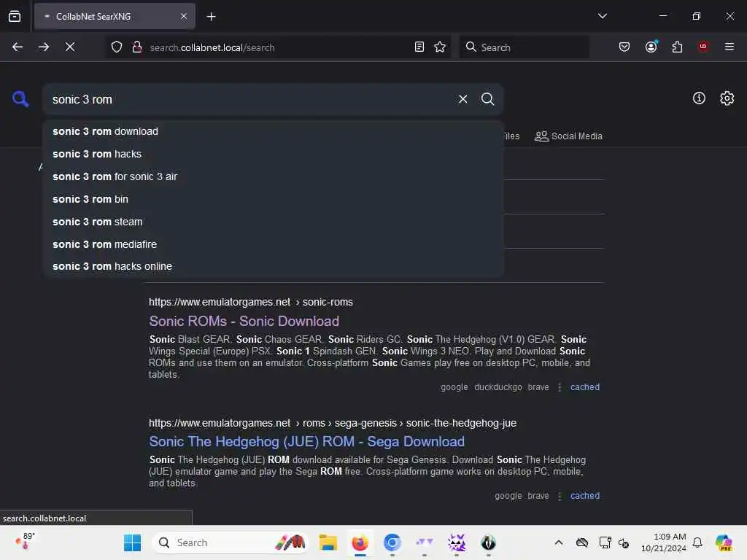Close the CollabNet SearXNG tab
Viewport: 747px width, 560px height.
[x=184, y=17]
